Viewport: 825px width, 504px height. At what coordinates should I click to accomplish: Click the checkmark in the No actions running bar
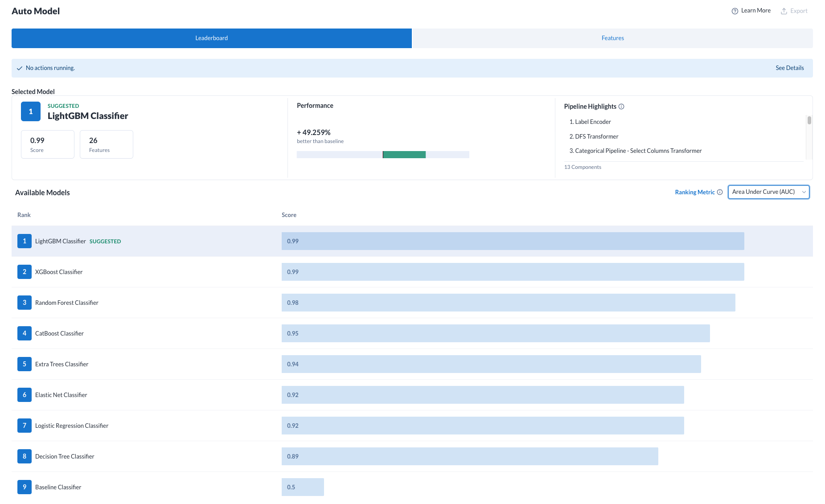coord(19,68)
